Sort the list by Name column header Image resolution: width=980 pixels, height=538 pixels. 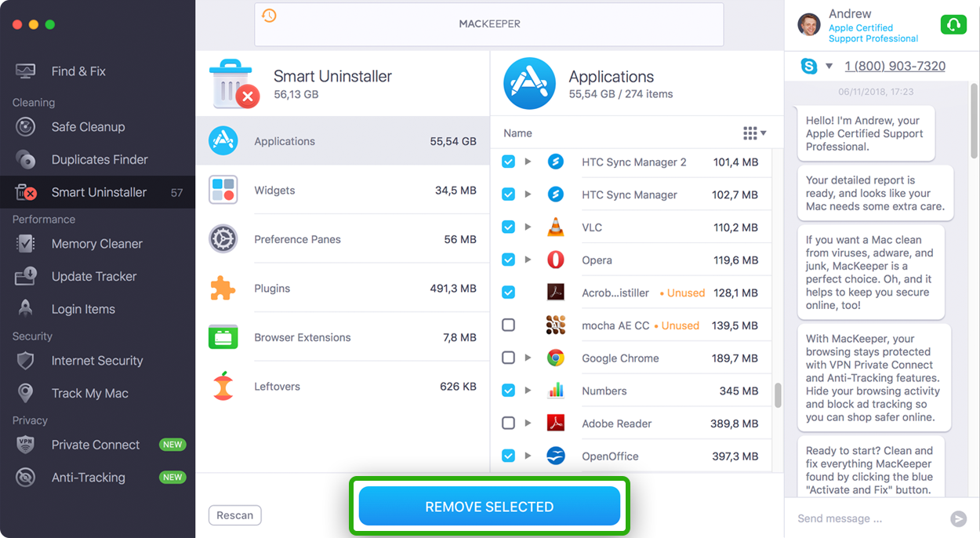[517, 133]
